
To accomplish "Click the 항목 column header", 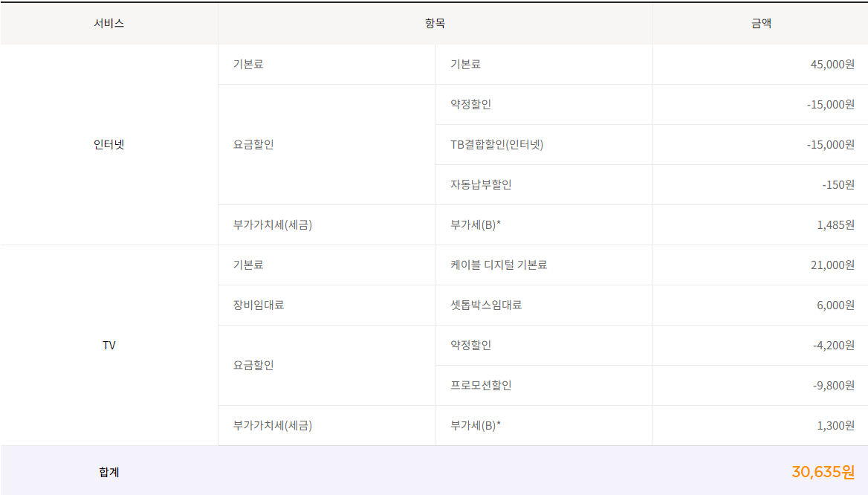I will (x=435, y=23).
